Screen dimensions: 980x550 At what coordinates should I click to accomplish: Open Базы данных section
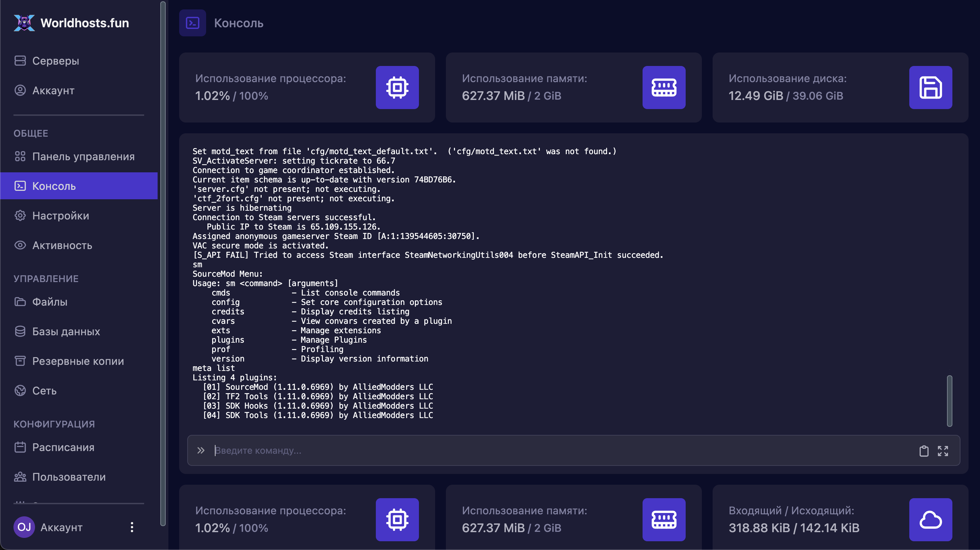pos(66,331)
